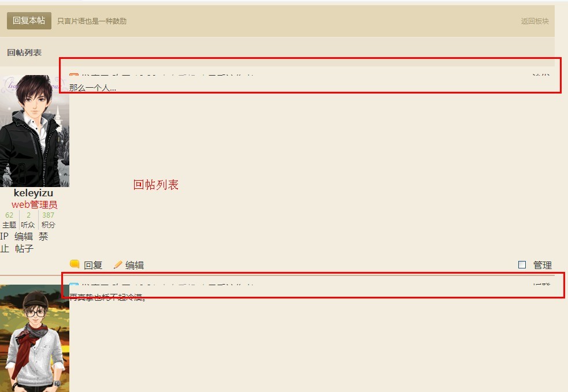
Task: Click the 回复本帖 button
Action: tap(29, 21)
